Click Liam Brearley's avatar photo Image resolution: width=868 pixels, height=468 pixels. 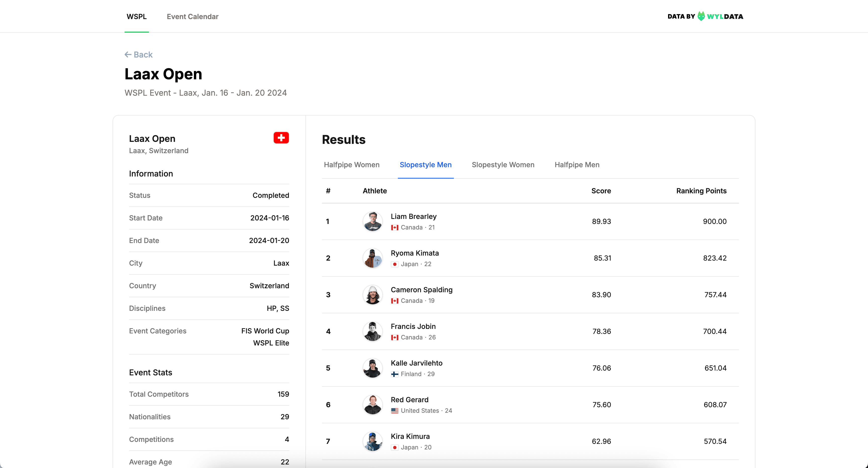point(372,221)
